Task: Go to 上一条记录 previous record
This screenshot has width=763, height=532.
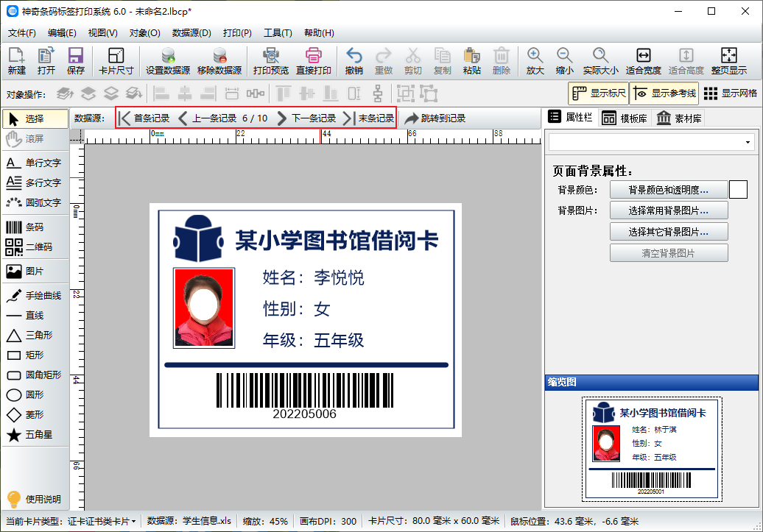Action: 207,118
